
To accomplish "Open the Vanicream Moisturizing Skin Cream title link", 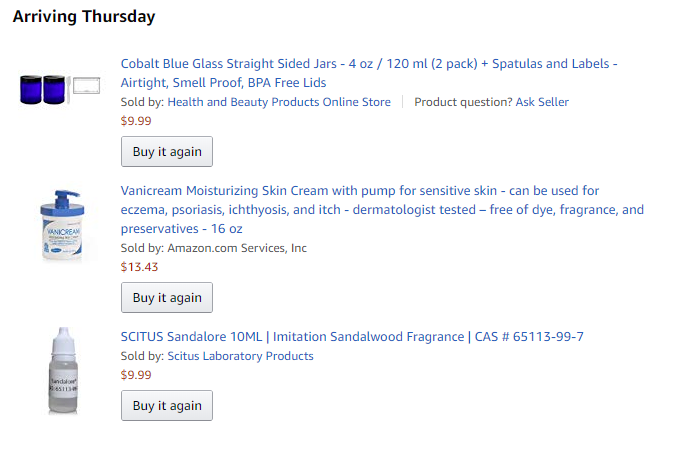I will 360,190.
